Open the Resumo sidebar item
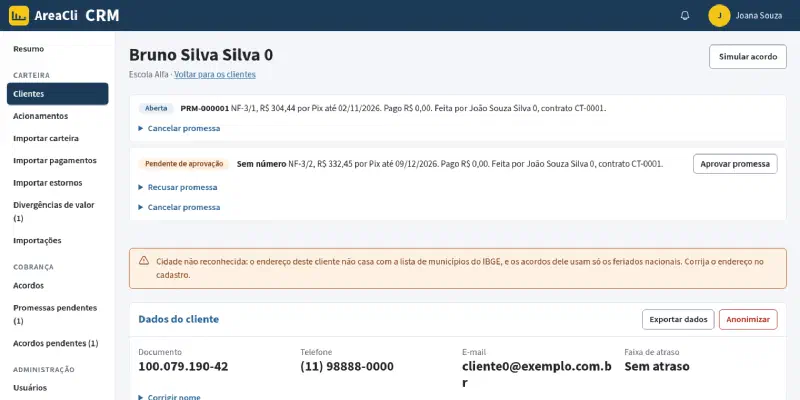The height and width of the screenshot is (400, 800). 29,49
